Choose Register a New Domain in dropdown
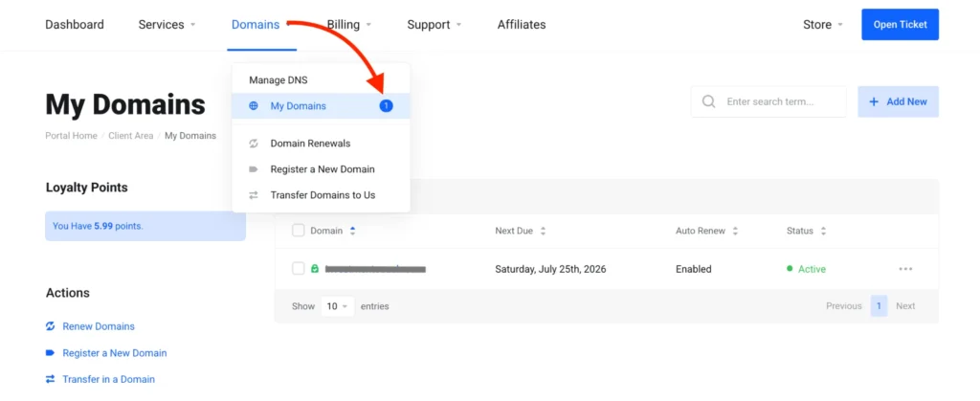Screen dimensions: 980x401 click(x=321, y=169)
